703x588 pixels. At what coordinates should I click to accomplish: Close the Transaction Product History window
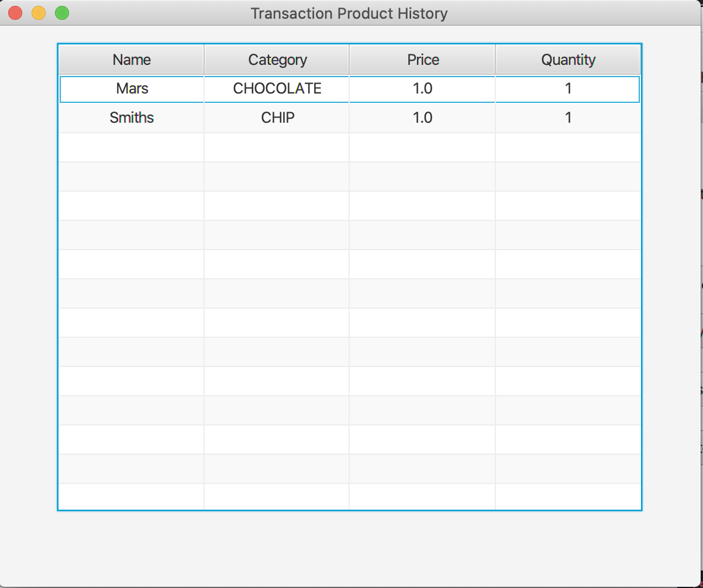click(x=15, y=12)
